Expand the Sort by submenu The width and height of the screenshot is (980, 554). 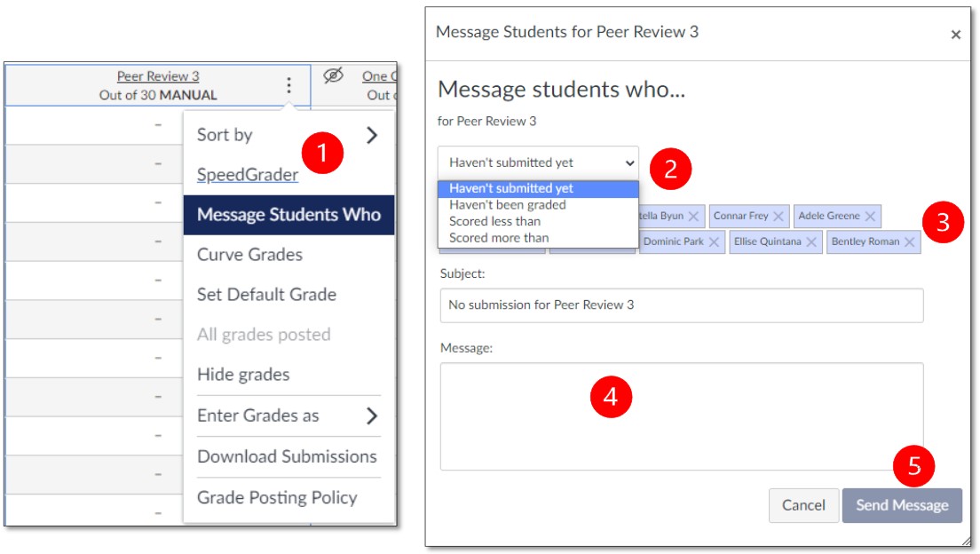(x=288, y=135)
